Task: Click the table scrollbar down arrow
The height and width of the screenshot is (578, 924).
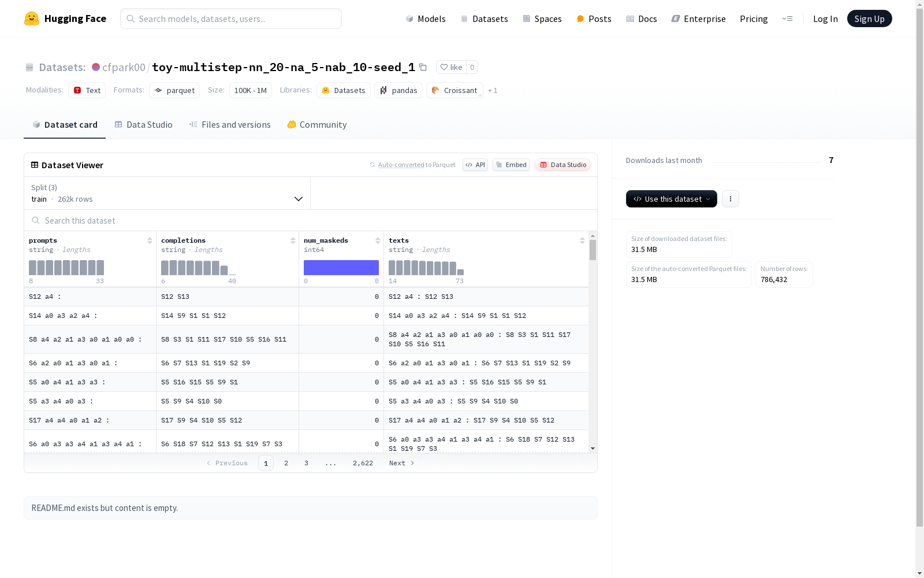Action: (593, 449)
